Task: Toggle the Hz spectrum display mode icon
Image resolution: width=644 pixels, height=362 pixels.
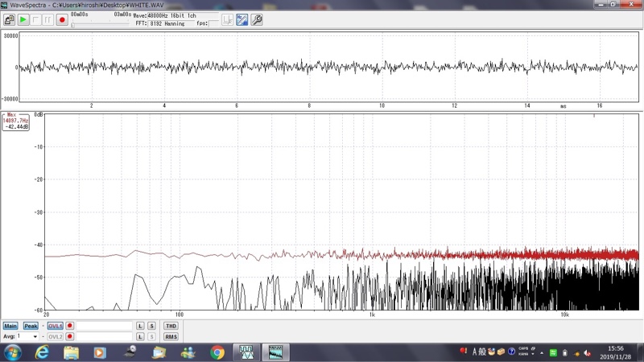Action: point(242,19)
